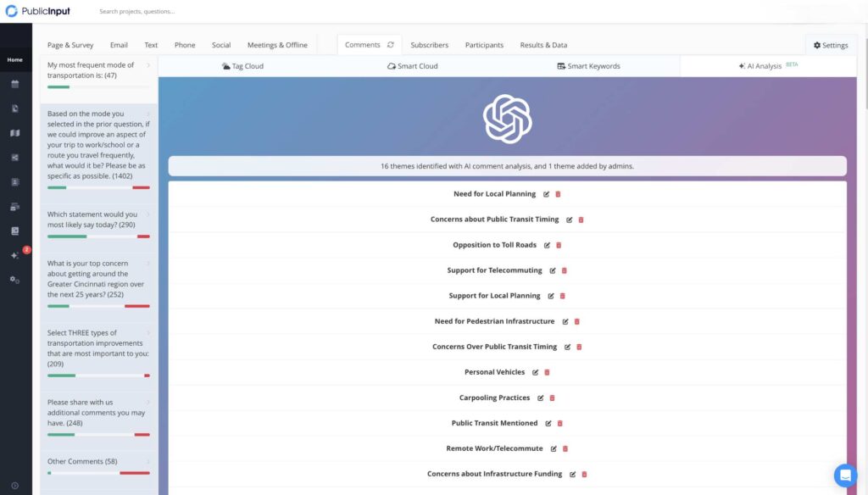Open the calendar icon in left sidebar
Image resolution: width=868 pixels, height=495 pixels.
[15, 84]
